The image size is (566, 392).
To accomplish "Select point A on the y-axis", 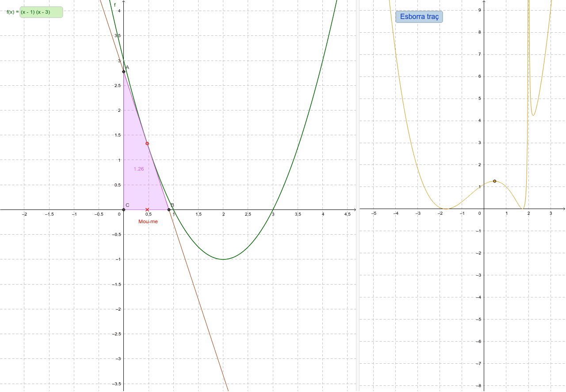I will click(x=124, y=71).
